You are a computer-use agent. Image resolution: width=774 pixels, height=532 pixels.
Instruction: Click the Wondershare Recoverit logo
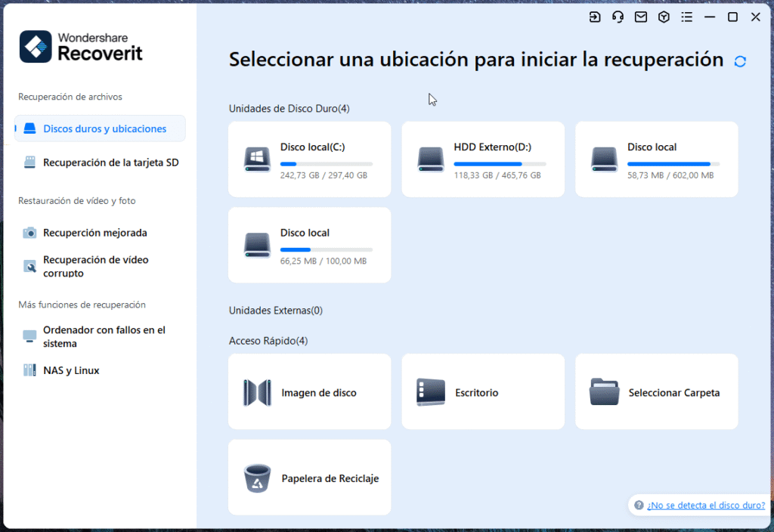point(81,47)
